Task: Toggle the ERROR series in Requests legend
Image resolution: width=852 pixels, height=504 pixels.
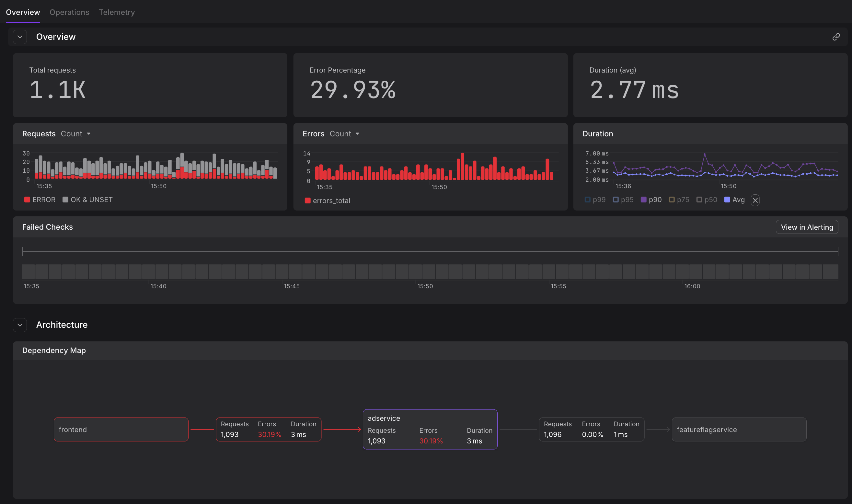Action: coord(40,200)
